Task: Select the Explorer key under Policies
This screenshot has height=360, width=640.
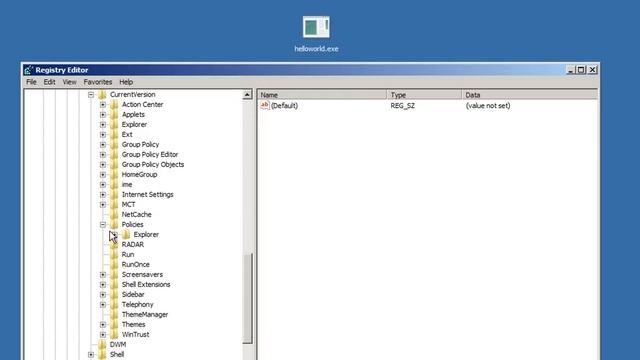Action: (146, 235)
